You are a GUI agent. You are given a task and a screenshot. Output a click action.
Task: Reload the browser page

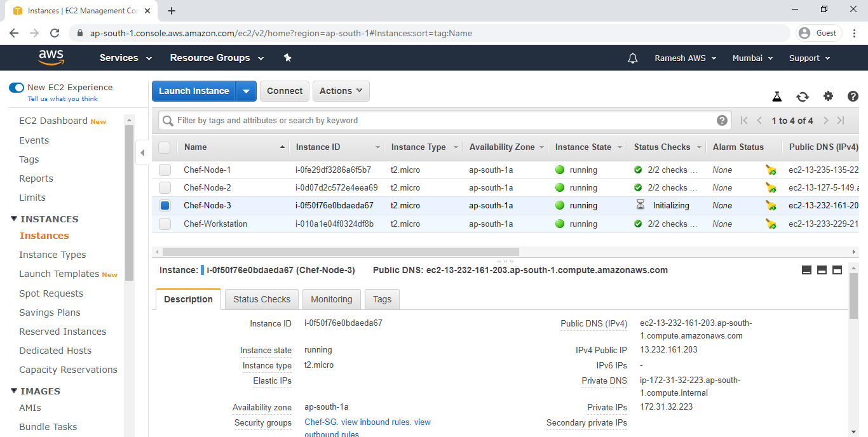pos(55,33)
